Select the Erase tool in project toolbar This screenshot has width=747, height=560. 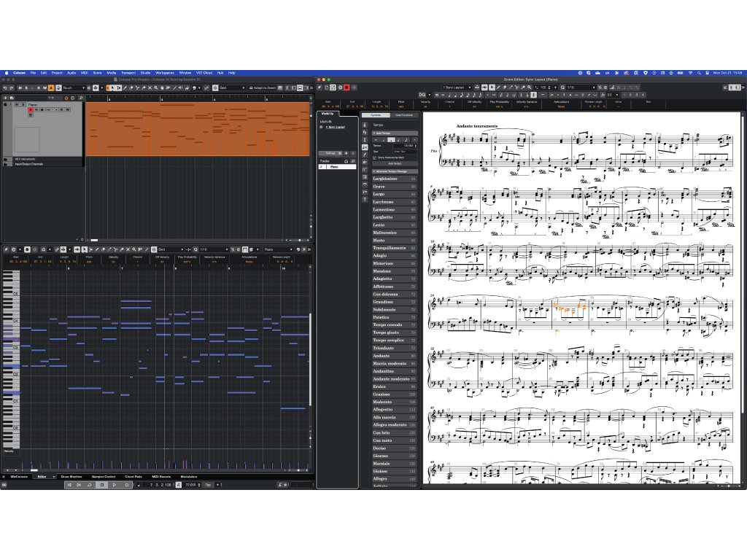131,87
